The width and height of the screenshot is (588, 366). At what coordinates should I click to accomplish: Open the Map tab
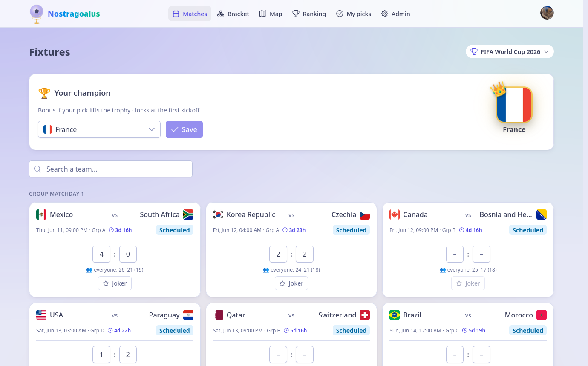(271, 14)
